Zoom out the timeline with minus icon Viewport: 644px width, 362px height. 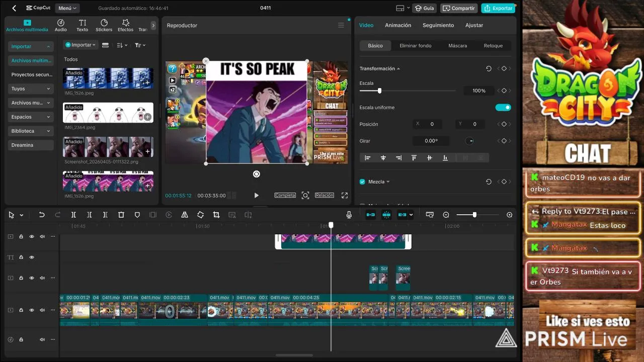[446, 215]
